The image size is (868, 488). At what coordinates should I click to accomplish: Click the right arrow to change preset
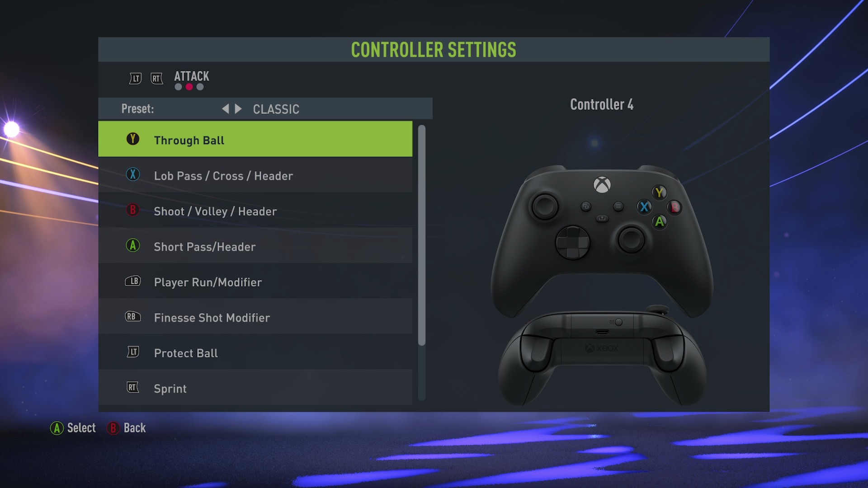click(238, 109)
